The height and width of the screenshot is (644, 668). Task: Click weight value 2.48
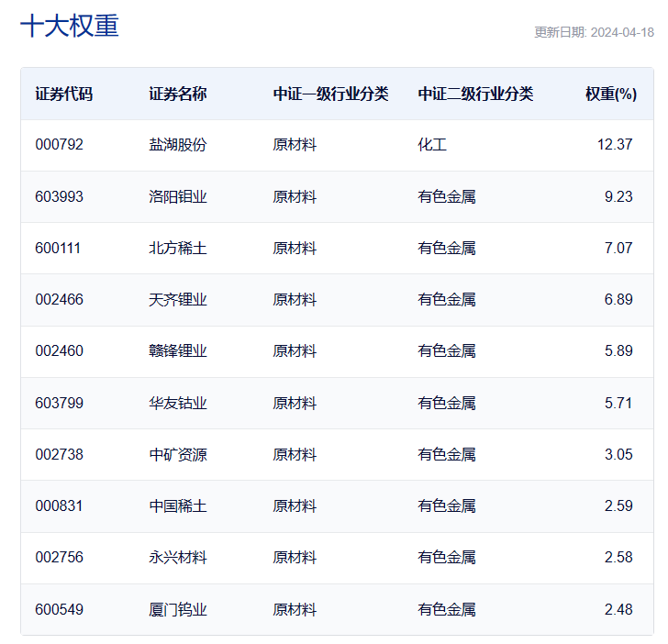click(x=618, y=609)
